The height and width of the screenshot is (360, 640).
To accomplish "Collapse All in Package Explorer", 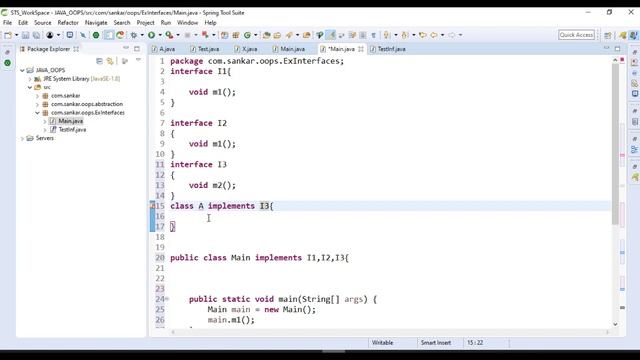I will tap(99, 61).
